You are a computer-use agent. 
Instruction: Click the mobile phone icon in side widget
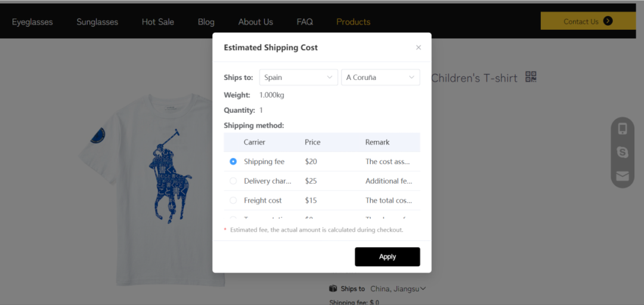tap(623, 129)
